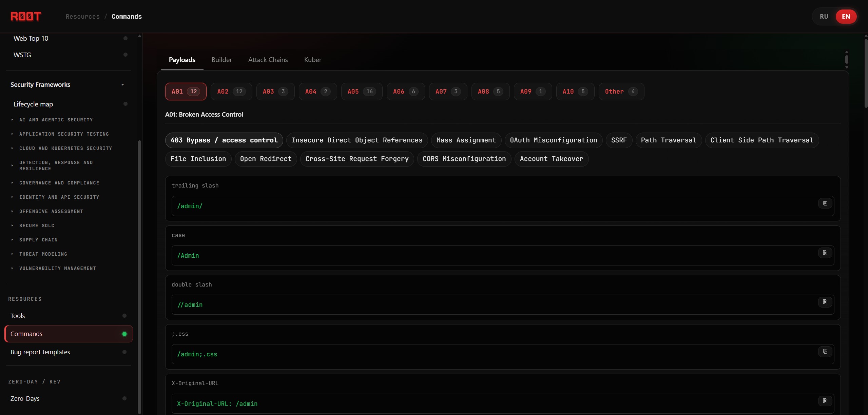Copy the //admin double slash payload
Viewport: 868px width, 415px height.
pyautogui.click(x=825, y=302)
